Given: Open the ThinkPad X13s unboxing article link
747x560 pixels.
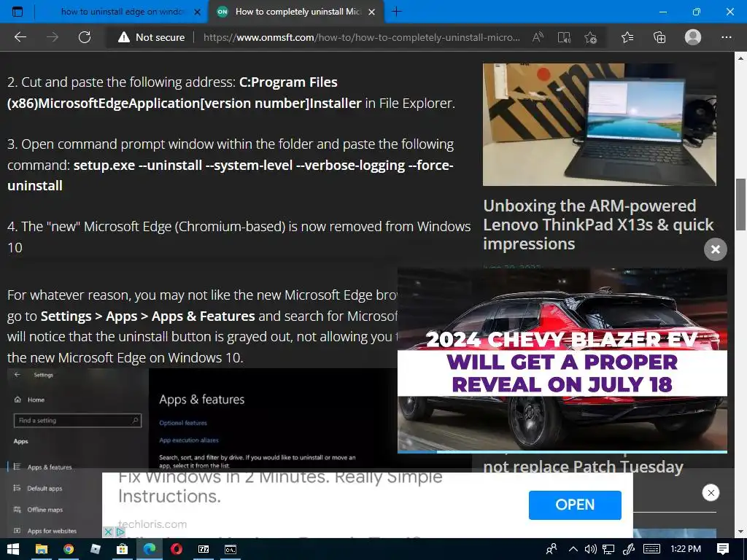Looking at the screenshot, I should tap(598, 225).
